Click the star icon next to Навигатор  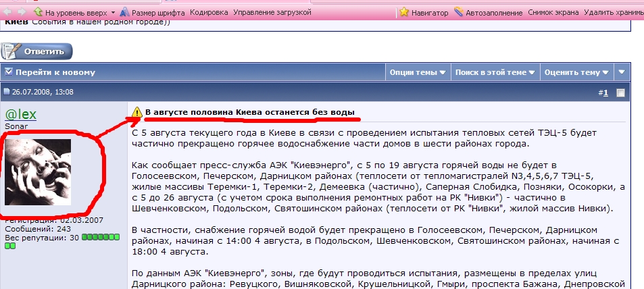(404, 12)
